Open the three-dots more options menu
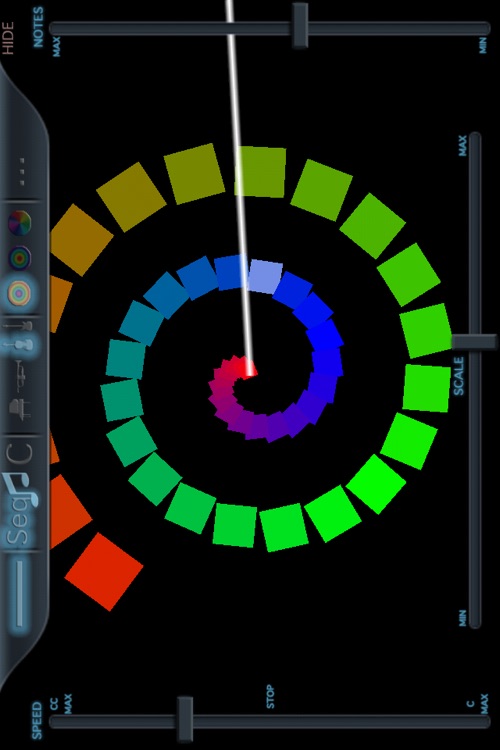Screen dimensions: 500x750 coord(21,171)
